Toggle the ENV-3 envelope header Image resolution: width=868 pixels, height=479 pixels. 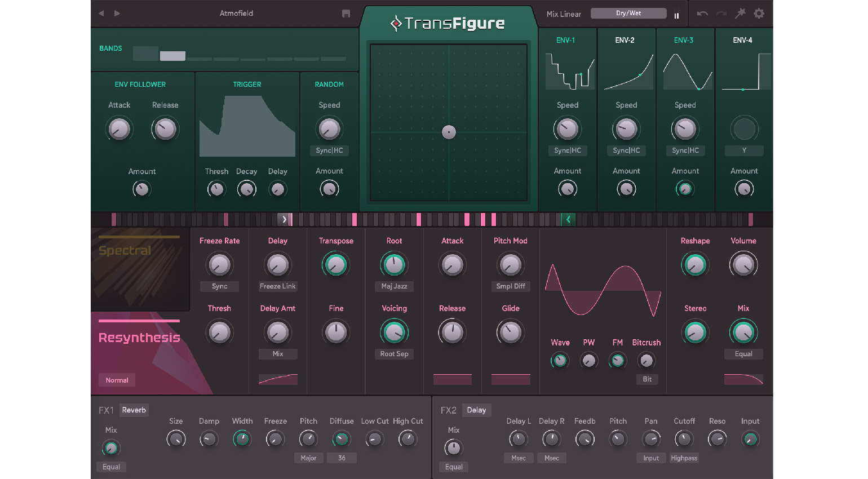click(684, 40)
